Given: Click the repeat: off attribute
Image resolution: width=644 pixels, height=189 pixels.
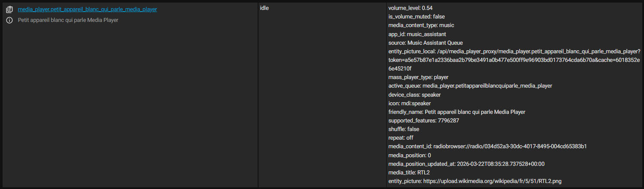Looking at the screenshot, I should [400, 138].
